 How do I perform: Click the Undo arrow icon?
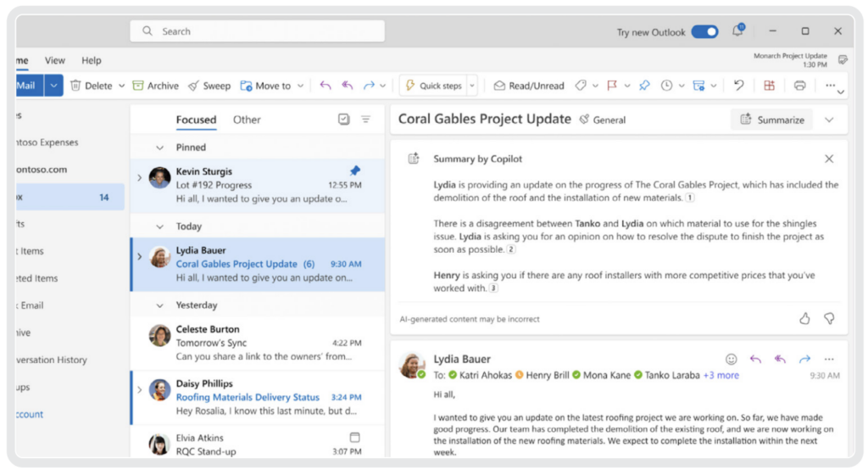(738, 86)
